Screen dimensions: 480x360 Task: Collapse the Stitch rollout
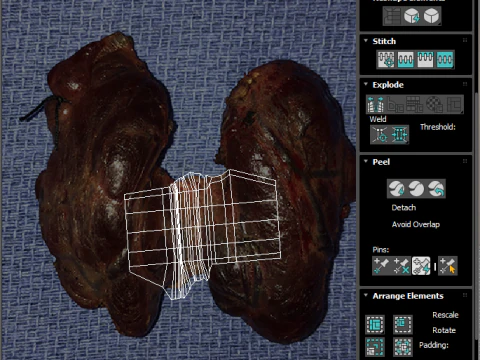366,41
